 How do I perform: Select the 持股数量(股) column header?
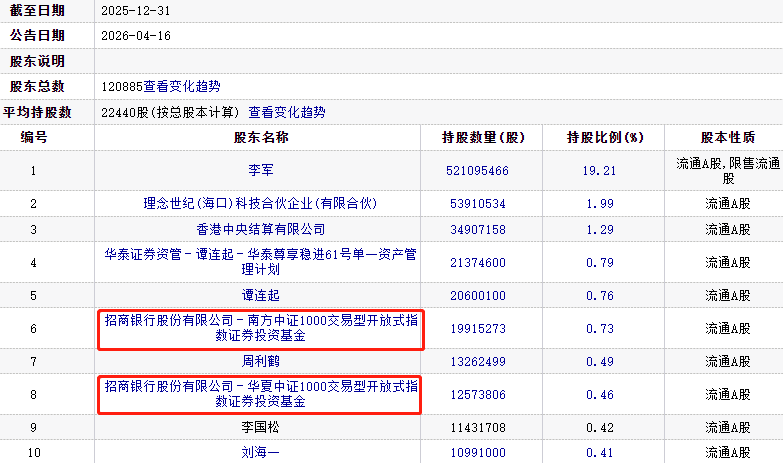pyautogui.click(x=483, y=137)
